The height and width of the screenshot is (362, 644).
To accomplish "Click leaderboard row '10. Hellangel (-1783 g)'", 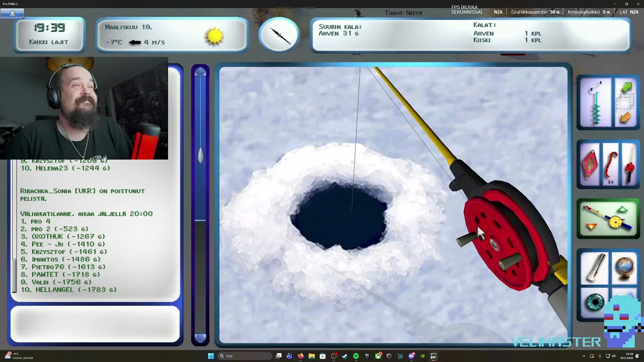I will pyautogui.click(x=68, y=290).
